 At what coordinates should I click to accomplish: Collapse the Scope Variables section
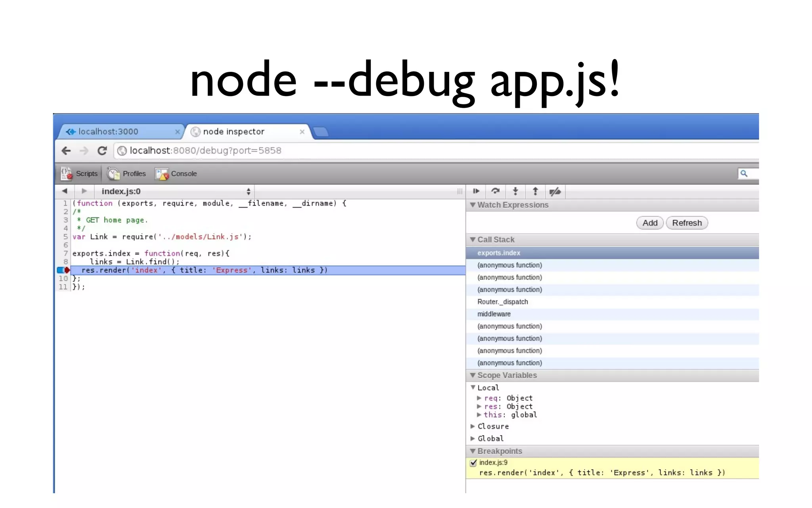473,375
